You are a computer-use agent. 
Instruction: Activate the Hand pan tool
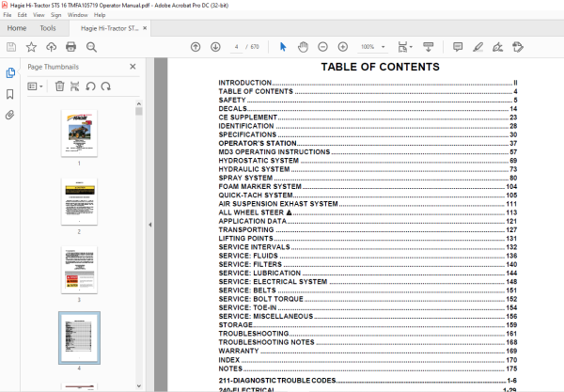pyautogui.click(x=303, y=47)
